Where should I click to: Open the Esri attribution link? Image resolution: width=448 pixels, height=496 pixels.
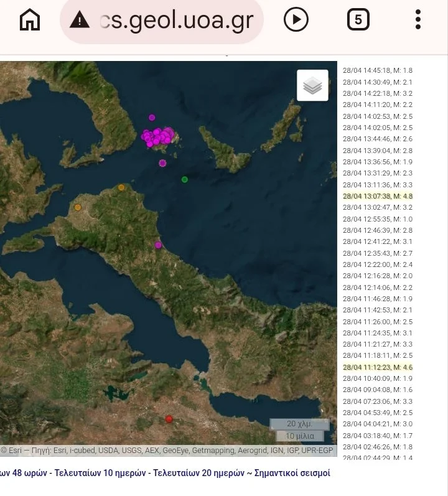click(16, 451)
